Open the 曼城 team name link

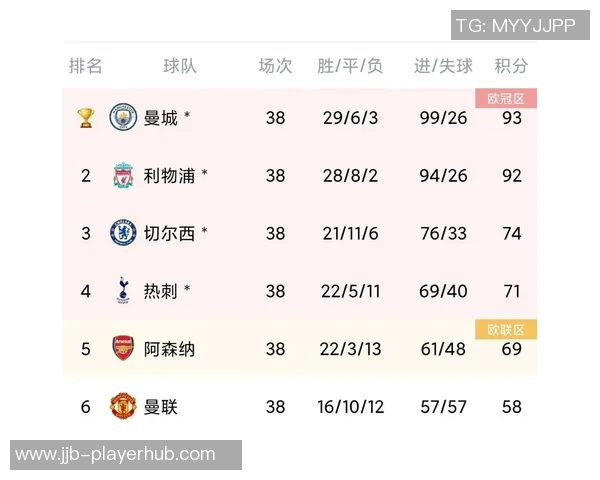[161, 118]
